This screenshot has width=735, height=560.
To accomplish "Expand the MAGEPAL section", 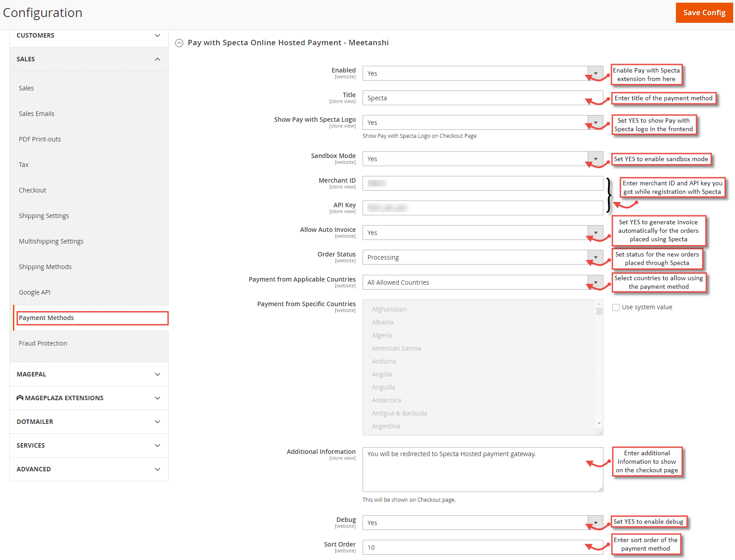I will pos(158,374).
